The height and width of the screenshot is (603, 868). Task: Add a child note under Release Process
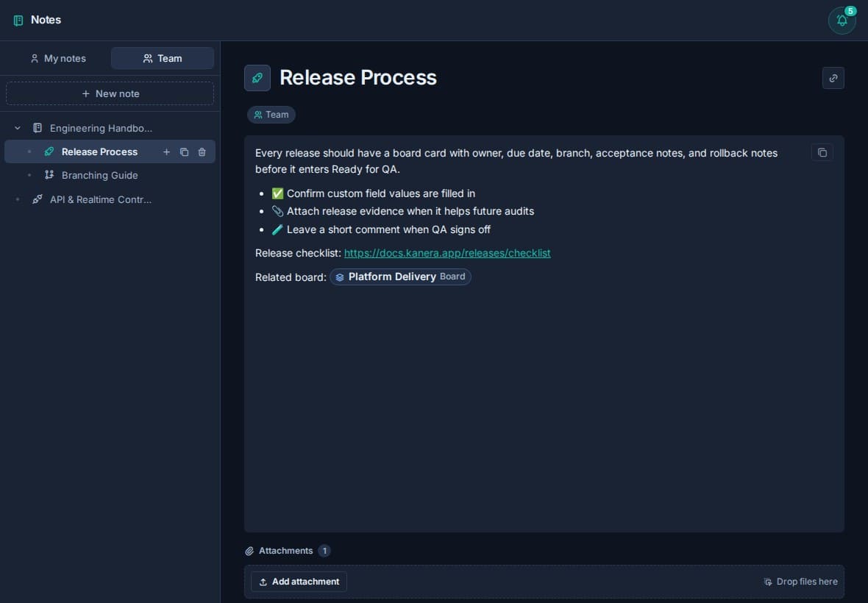click(167, 151)
